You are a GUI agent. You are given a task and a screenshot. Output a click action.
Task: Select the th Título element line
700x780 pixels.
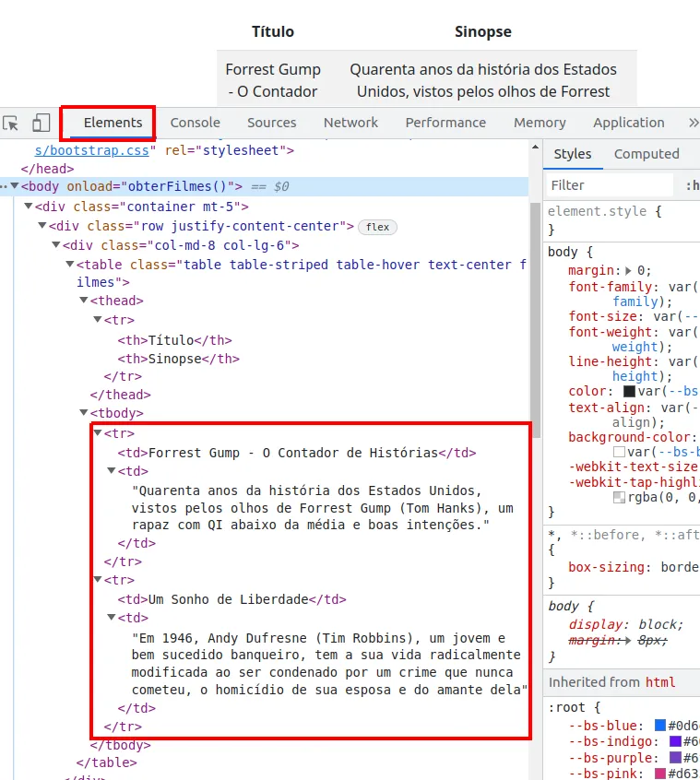[174, 340]
